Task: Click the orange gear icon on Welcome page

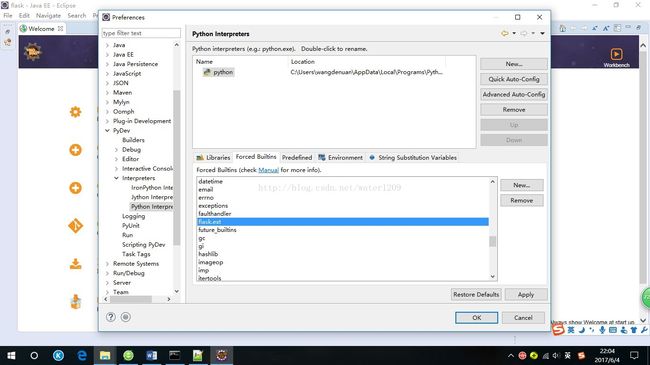Action: coord(75,112)
